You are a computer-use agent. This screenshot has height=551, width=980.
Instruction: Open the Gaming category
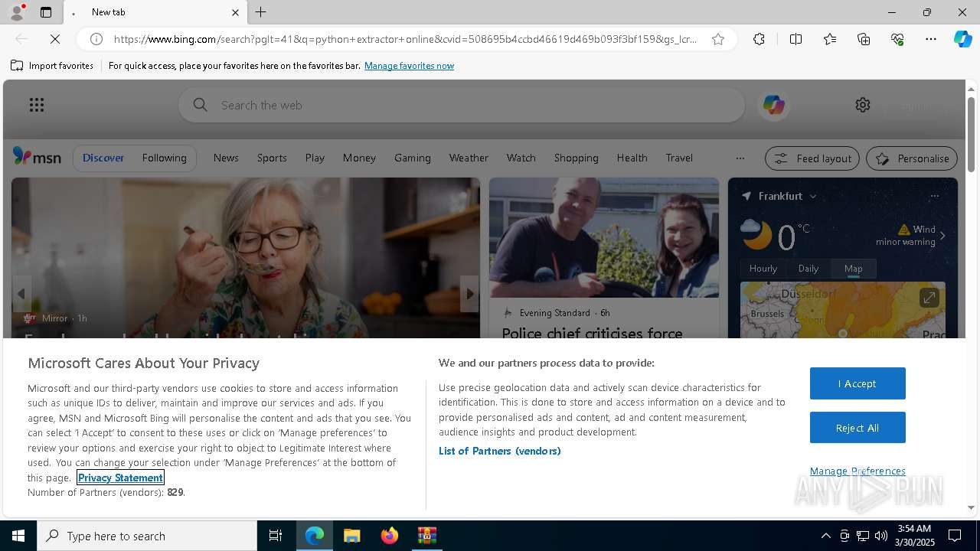click(x=413, y=158)
